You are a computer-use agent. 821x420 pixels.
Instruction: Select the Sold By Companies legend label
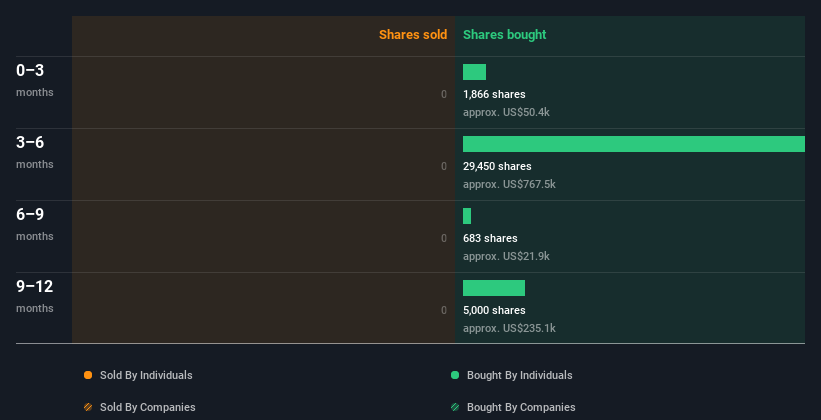point(148,407)
